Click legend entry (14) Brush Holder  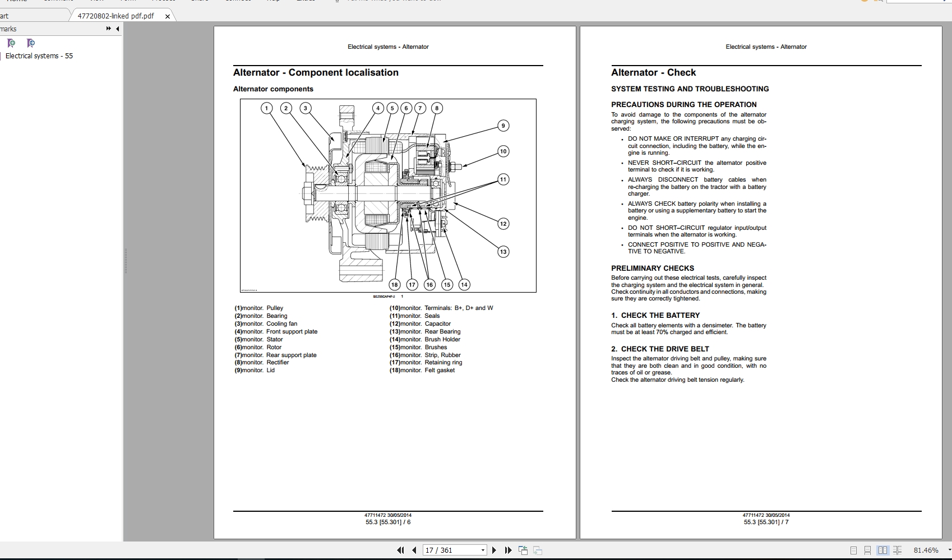[425, 340]
